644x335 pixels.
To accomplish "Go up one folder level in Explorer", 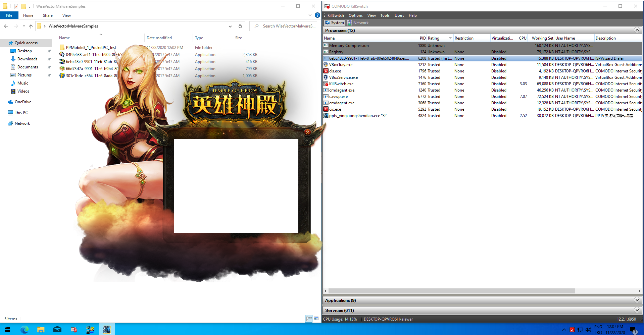I will tap(31, 26).
